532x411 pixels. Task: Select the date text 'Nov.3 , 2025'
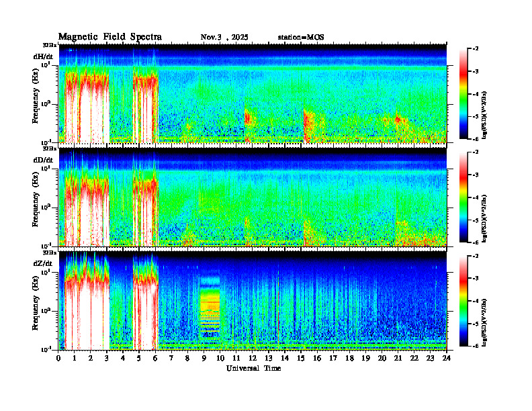(224, 38)
